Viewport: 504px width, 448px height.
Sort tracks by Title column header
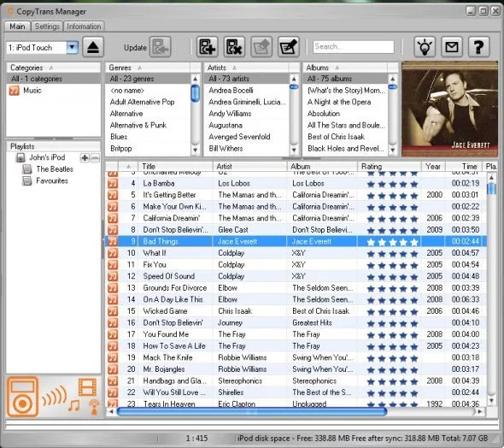[x=175, y=167]
